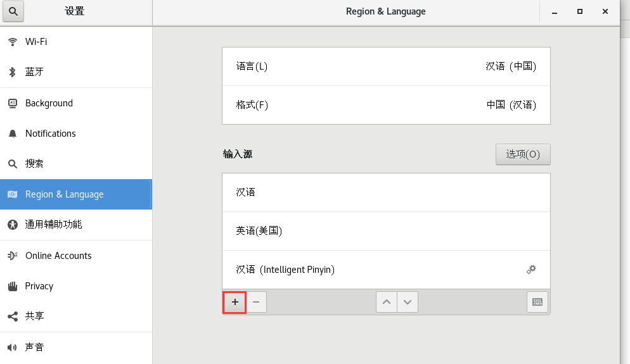Open Wi-Fi settings panel

36,42
